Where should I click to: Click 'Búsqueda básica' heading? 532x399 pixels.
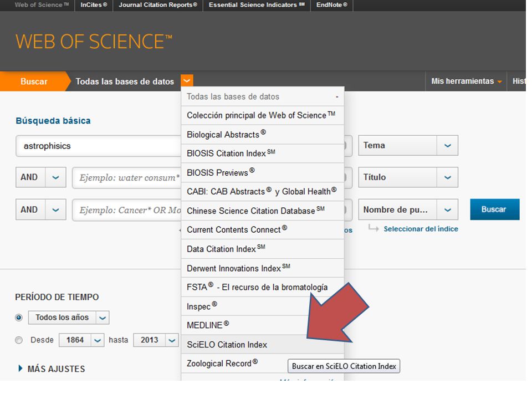pos(53,121)
